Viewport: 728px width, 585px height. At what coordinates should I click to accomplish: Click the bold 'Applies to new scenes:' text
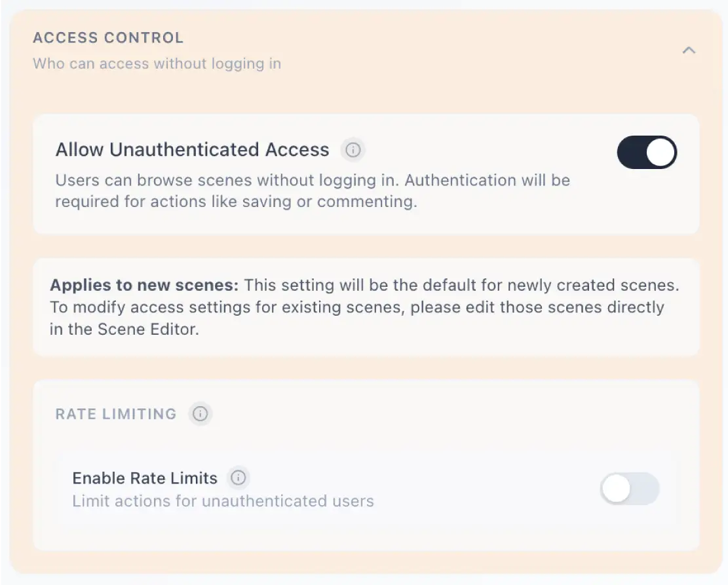click(x=144, y=285)
